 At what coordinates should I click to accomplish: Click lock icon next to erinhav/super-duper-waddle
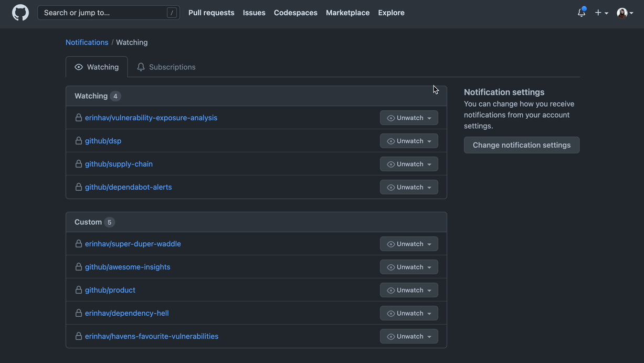pyautogui.click(x=79, y=244)
